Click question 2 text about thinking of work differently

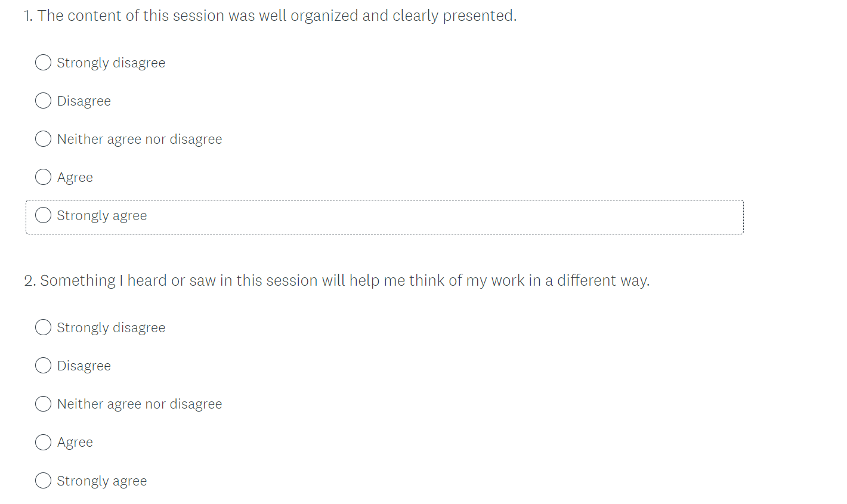(x=336, y=281)
